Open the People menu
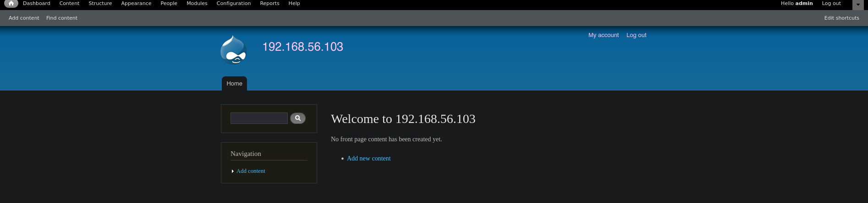 click(x=169, y=3)
